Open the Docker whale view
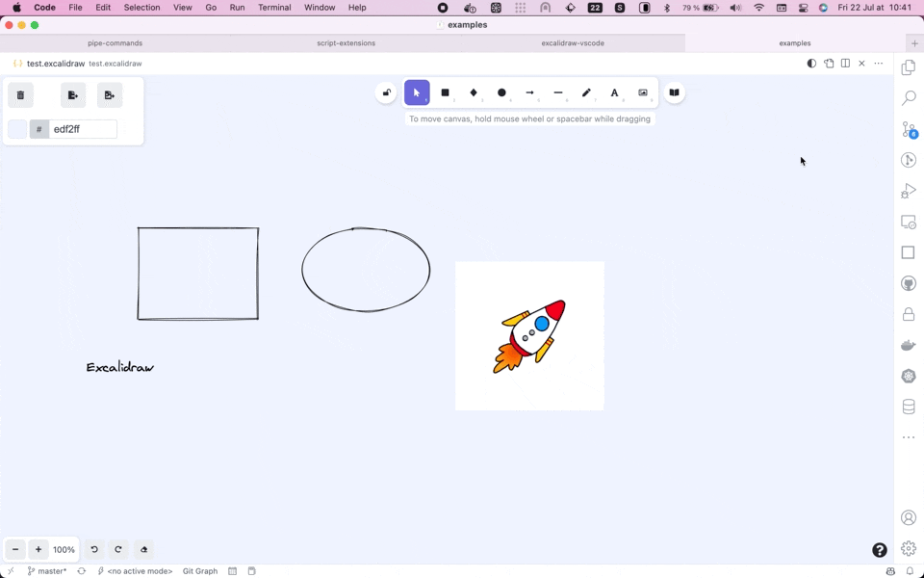 click(x=909, y=345)
